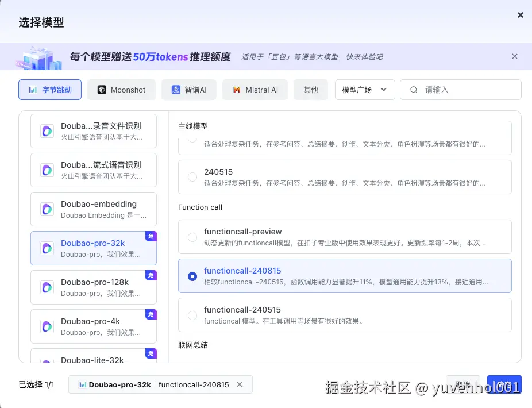This screenshot has width=532, height=408.
Task: Select the Doubao-embedding model card
Action: (94, 209)
